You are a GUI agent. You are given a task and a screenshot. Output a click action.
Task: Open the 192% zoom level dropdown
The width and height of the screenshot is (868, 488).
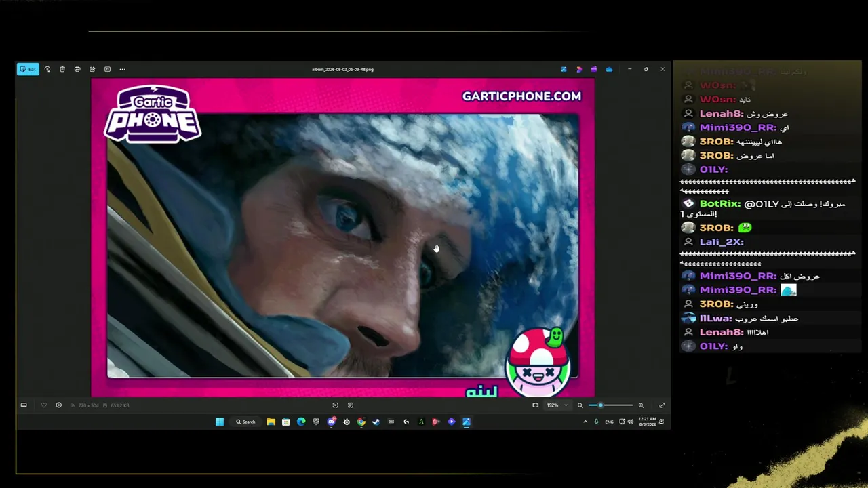pyautogui.click(x=557, y=405)
